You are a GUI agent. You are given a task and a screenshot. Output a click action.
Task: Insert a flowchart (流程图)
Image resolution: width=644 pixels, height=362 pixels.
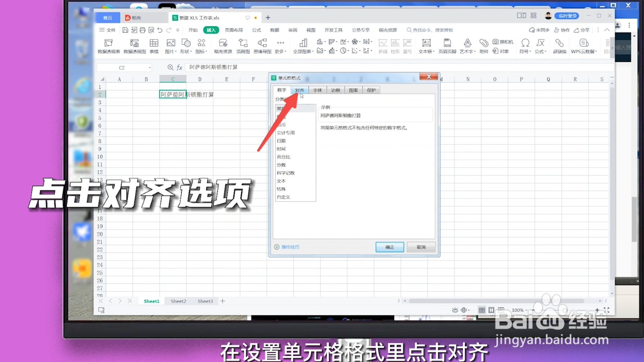coord(243,46)
